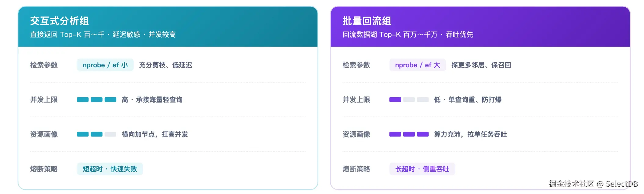Image resolution: width=644 pixels, height=194 pixels.
Task: Click subtitle 回流数据湖 Top-K 百万~千万 · 吞吐优先
Action: tap(408, 35)
